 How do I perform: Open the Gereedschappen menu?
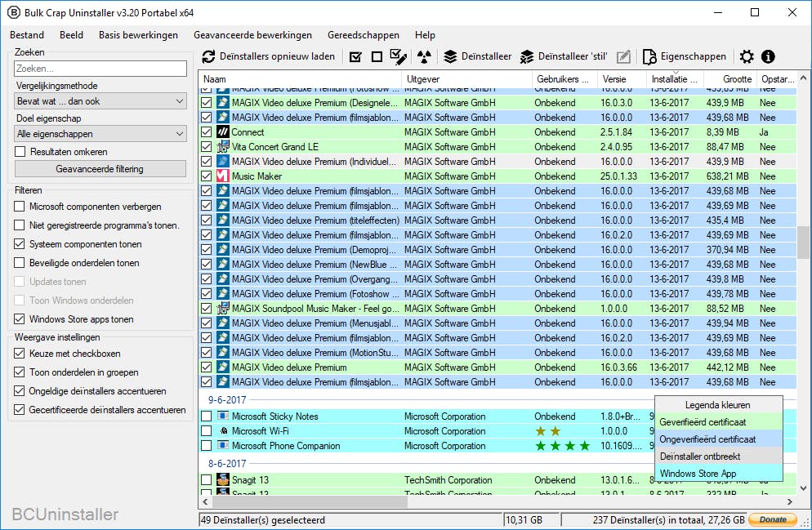[x=363, y=34]
